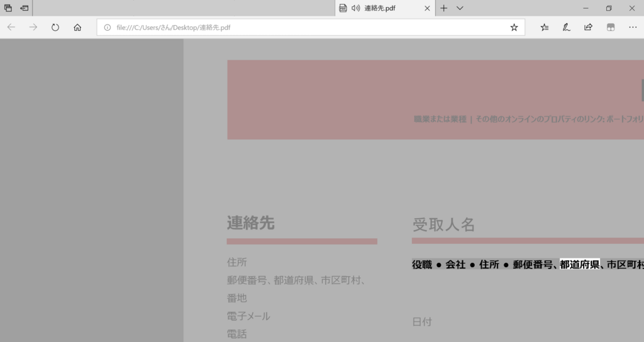
Task: Click the set these tabs aside icon
Action: 25,8
